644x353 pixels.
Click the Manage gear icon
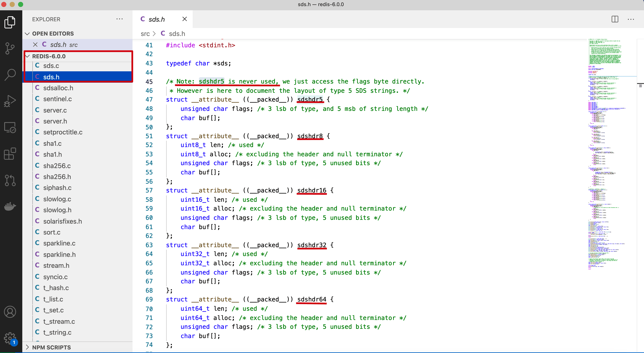(x=10, y=338)
